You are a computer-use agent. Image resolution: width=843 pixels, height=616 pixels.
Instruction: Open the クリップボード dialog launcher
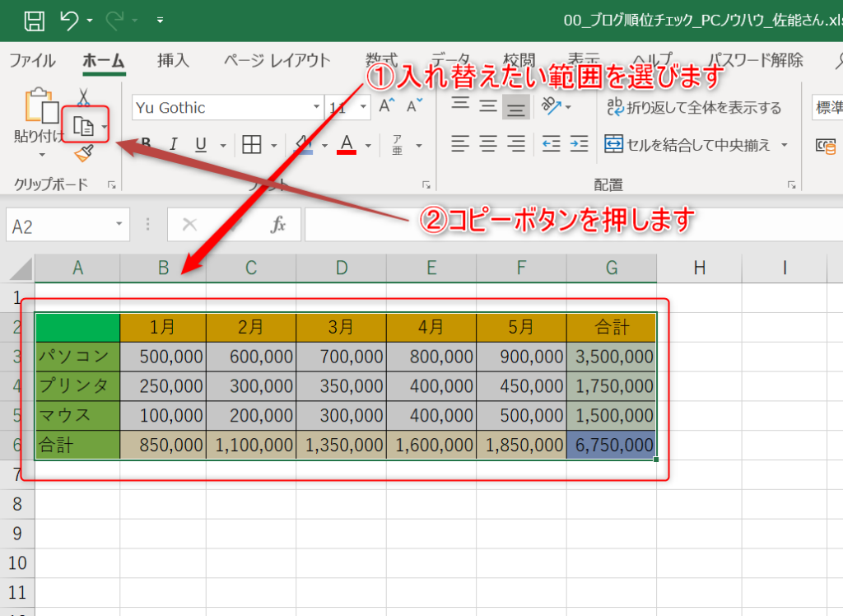pos(112,185)
